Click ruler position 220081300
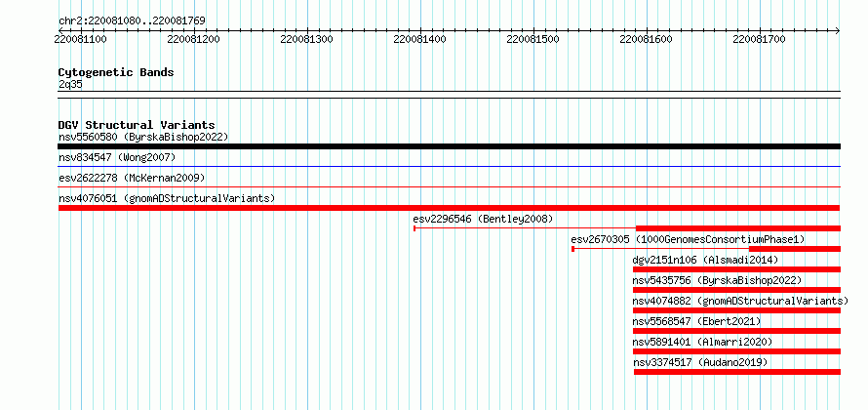The height and width of the screenshot is (410, 868). tap(306, 39)
